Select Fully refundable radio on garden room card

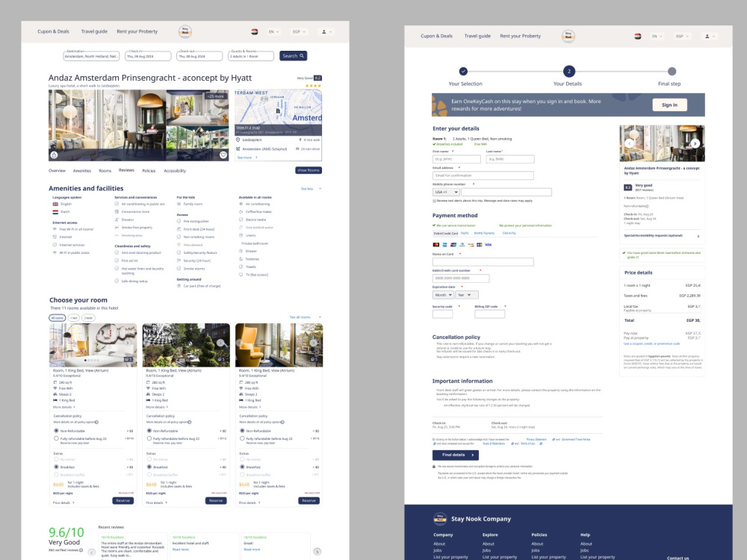coord(149,438)
